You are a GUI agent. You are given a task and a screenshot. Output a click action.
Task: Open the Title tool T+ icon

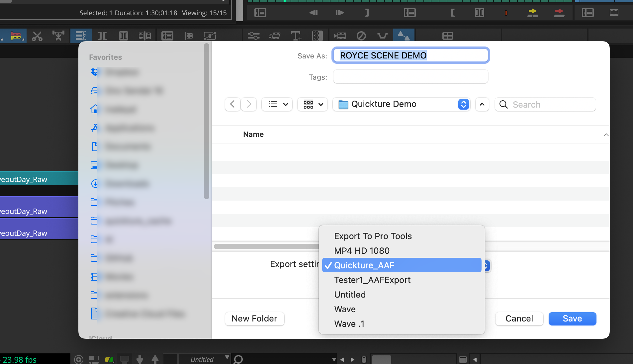coord(296,36)
